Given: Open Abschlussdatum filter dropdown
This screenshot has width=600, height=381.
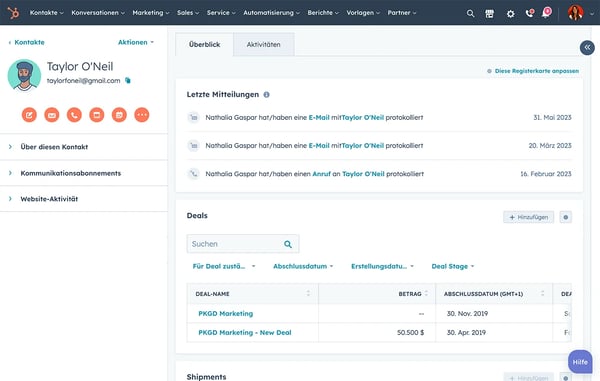Looking at the screenshot, I should (x=303, y=266).
